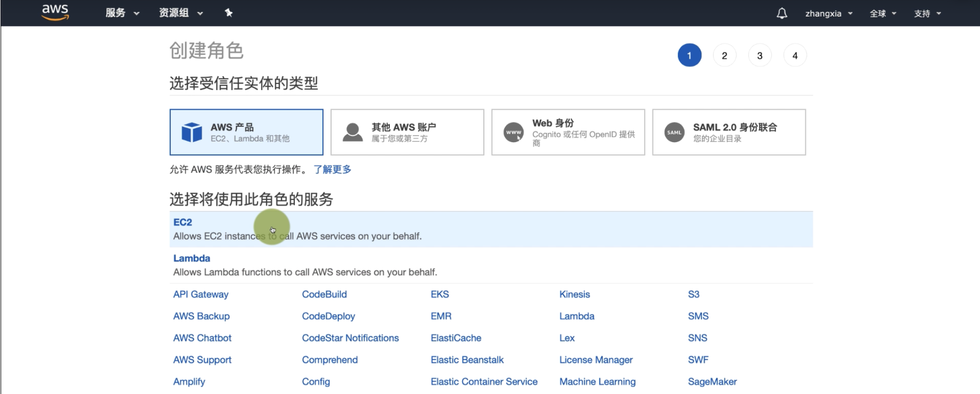Click 'Allows EC2 instances to call AWS services' text
This screenshot has height=394, width=980.
click(x=297, y=236)
